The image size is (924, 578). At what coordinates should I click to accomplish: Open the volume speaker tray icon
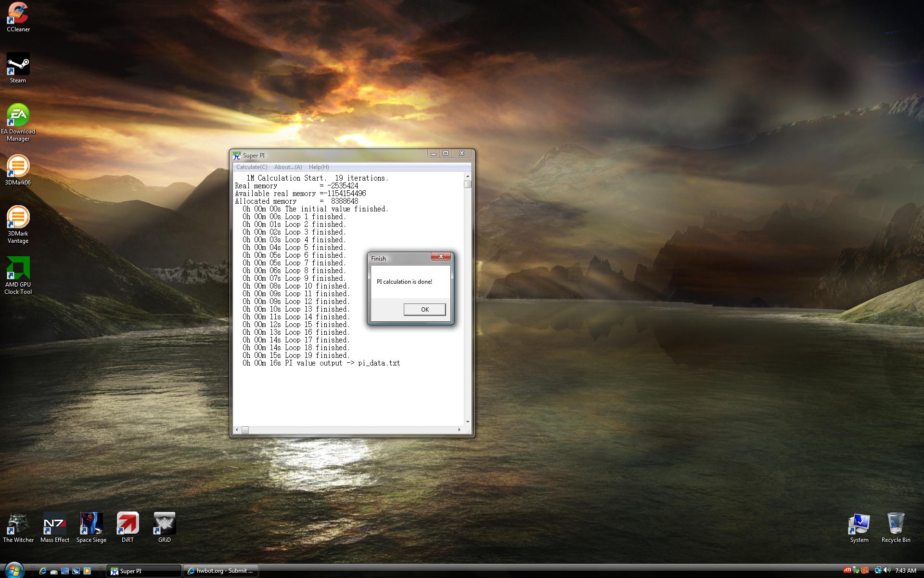887,571
